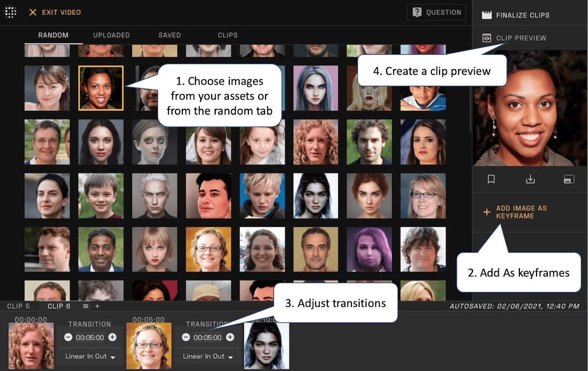This screenshot has width=588, height=371.
Task: Set preview image as clip frame
Action: pyautogui.click(x=569, y=179)
